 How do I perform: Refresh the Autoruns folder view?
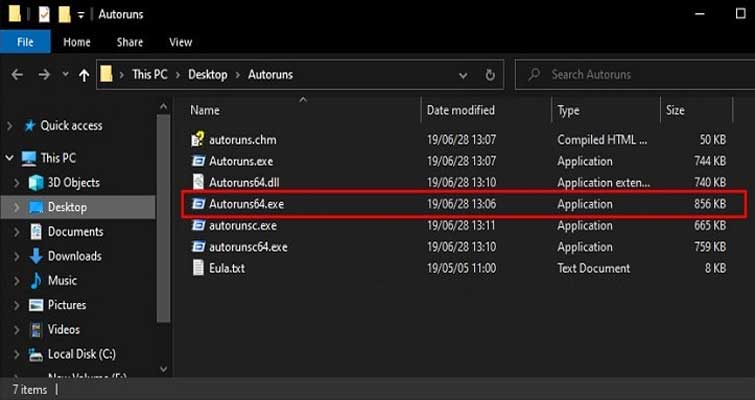tap(490, 75)
